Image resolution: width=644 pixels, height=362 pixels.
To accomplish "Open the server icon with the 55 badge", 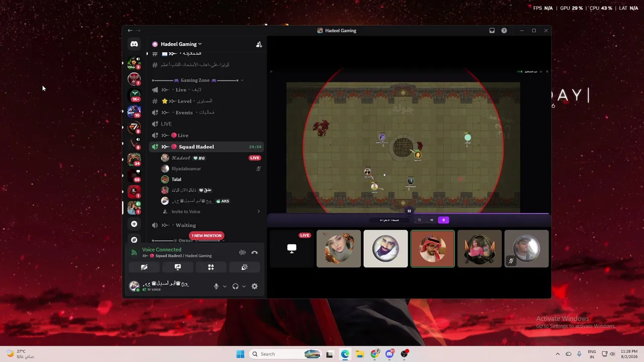I will click(x=134, y=175).
